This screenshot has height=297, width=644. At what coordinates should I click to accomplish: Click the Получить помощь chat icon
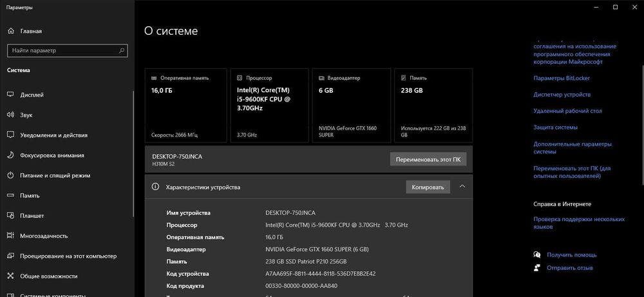(537, 254)
